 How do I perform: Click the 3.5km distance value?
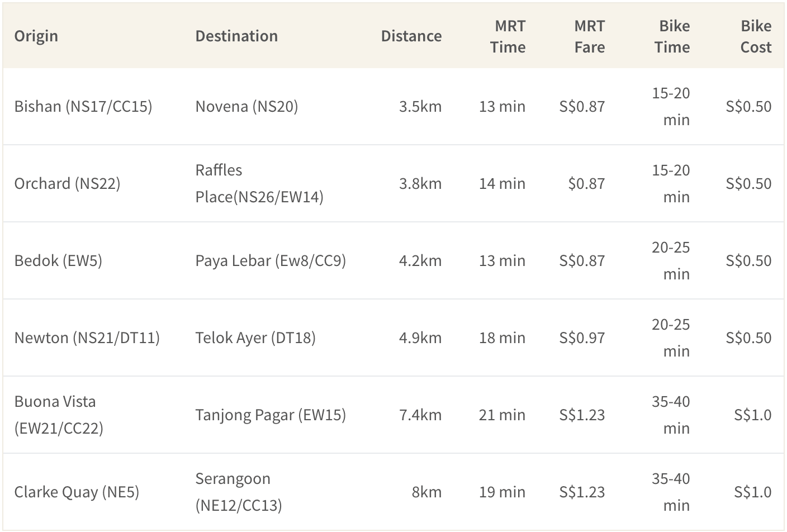[420, 106]
